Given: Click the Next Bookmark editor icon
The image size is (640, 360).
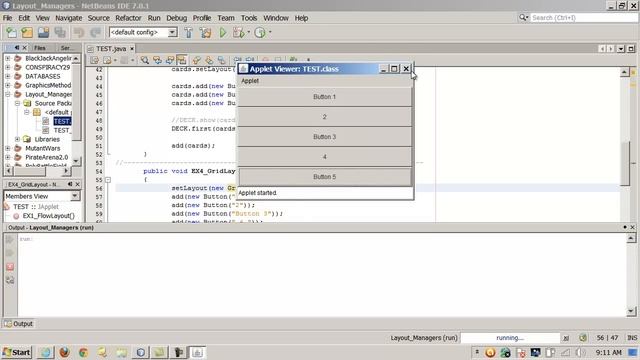Looking at the screenshot, I should [209, 60].
